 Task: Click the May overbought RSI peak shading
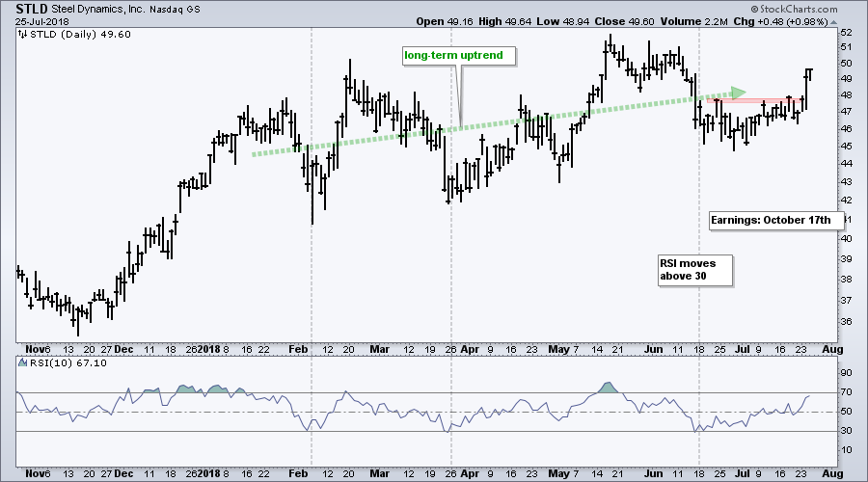(609, 388)
